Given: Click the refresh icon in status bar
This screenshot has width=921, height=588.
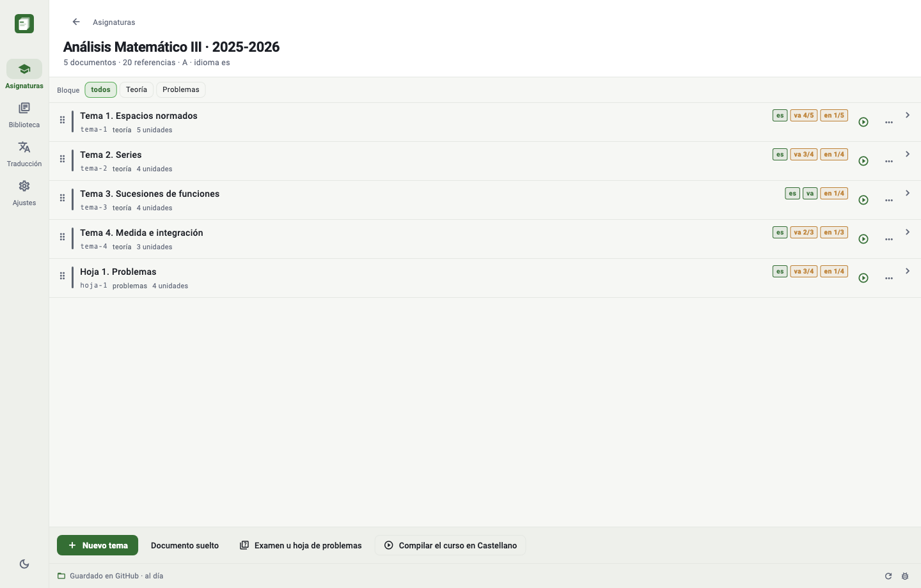Looking at the screenshot, I should coord(888,576).
